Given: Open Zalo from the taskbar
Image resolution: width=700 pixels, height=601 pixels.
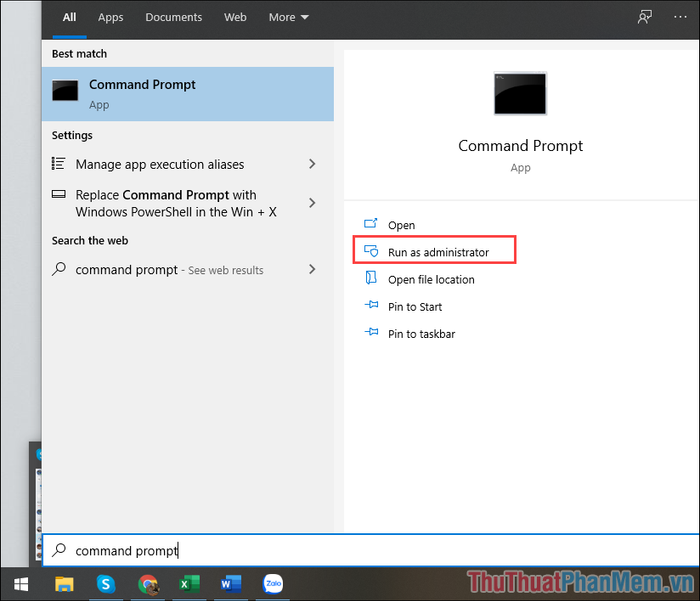Looking at the screenshot, I should [273, 584].
